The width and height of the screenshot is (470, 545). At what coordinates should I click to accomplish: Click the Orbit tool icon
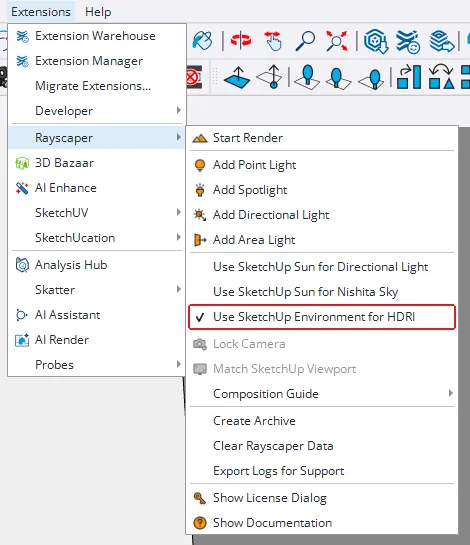pos(241,40)
